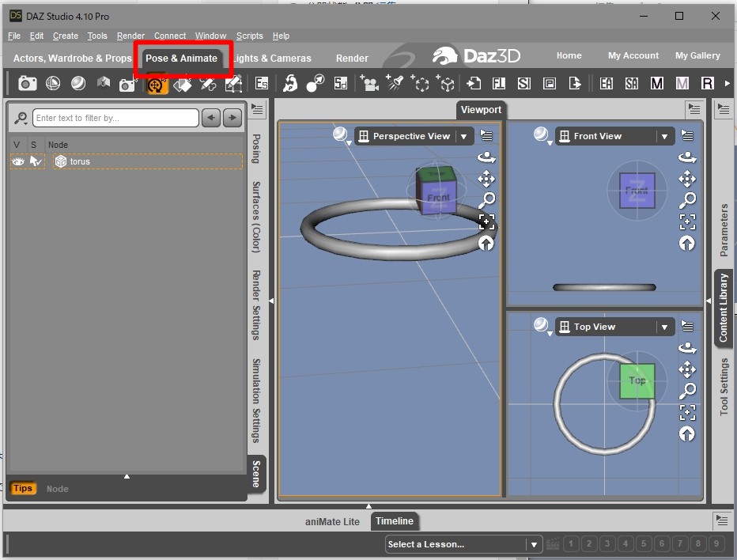Viewport: 737px width, 560px height.
Task: Toggle selectable arrow for torus
Action: (x=36, y=161)
